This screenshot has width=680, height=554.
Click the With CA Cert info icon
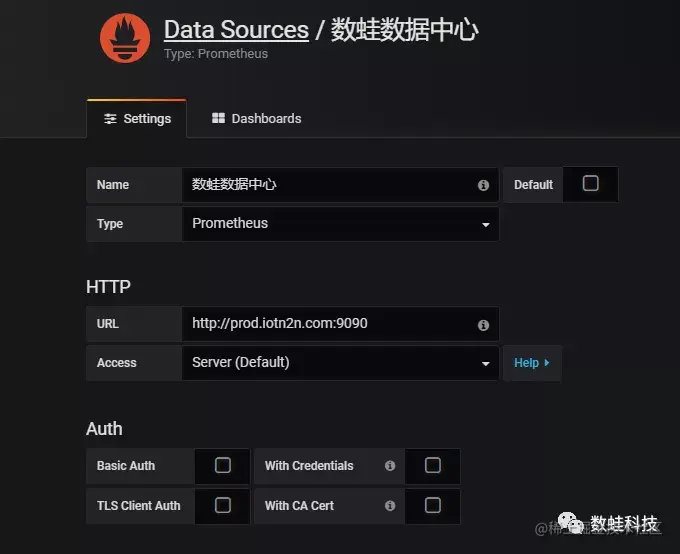click(390, 505)
